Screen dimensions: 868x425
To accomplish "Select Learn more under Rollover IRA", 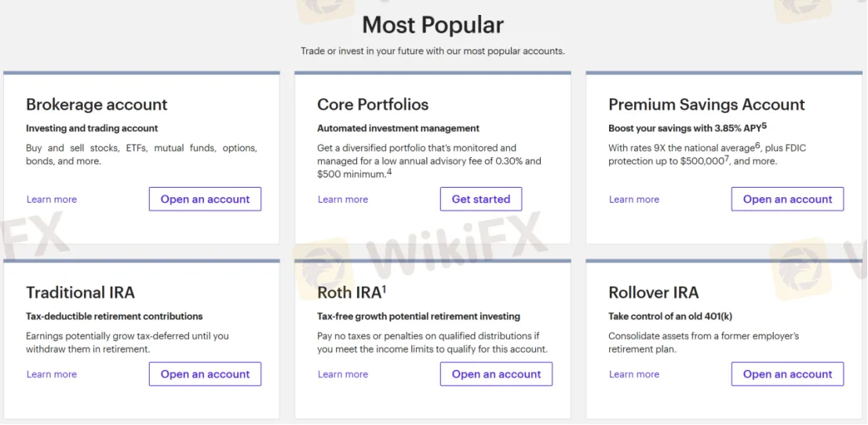I will pos(634,375).
